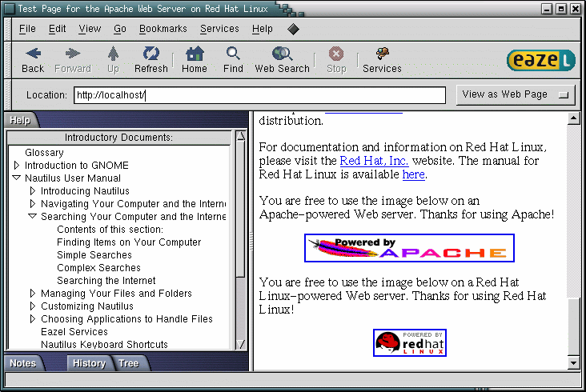
Task: Switch to the Notes sidebar tab
Action: (x=22, y=363)
